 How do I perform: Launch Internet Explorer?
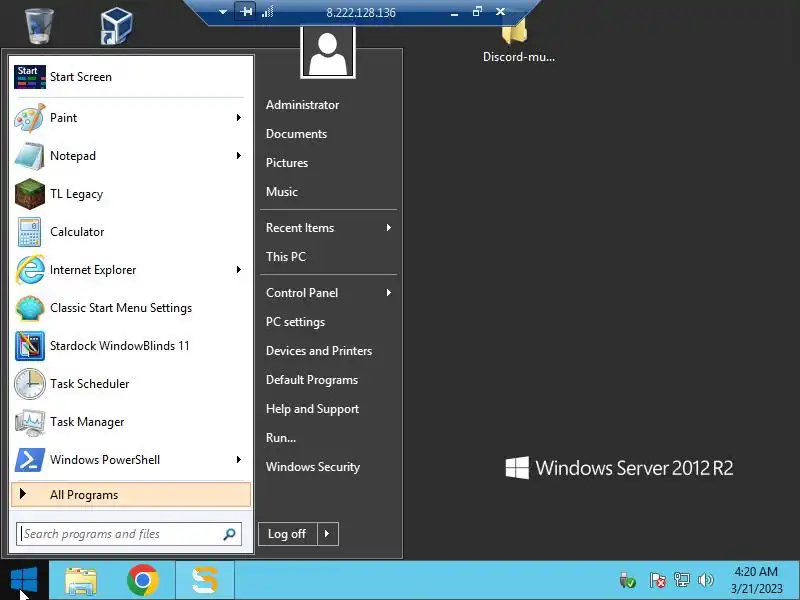(130, 270)
